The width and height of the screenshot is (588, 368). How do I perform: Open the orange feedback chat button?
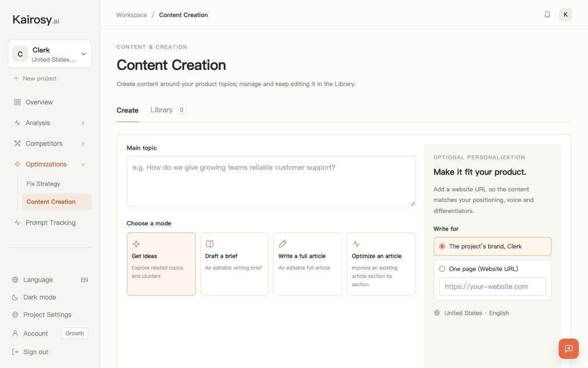569,349
